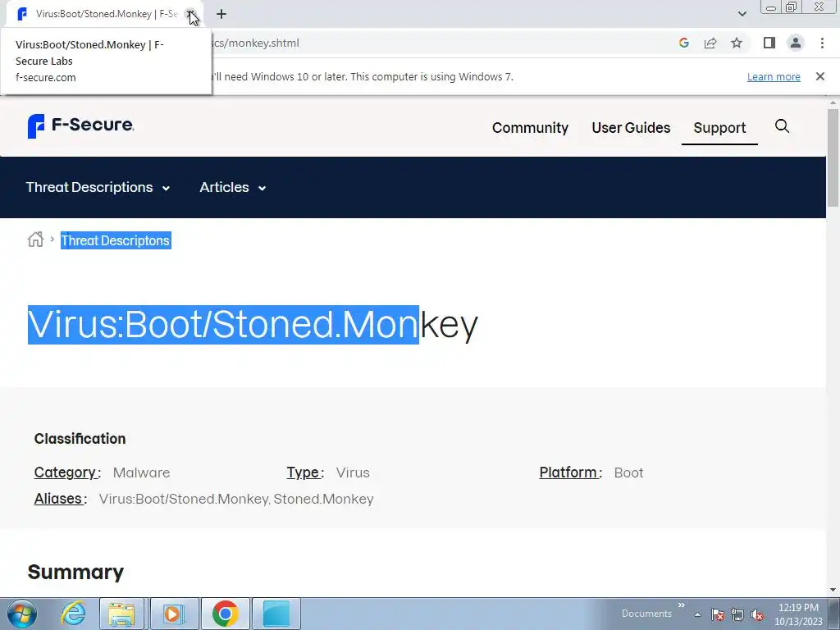Open User Guides in navigation
Image resolution: width=840 pixels, height=630 pixels.
pos(631,127)
